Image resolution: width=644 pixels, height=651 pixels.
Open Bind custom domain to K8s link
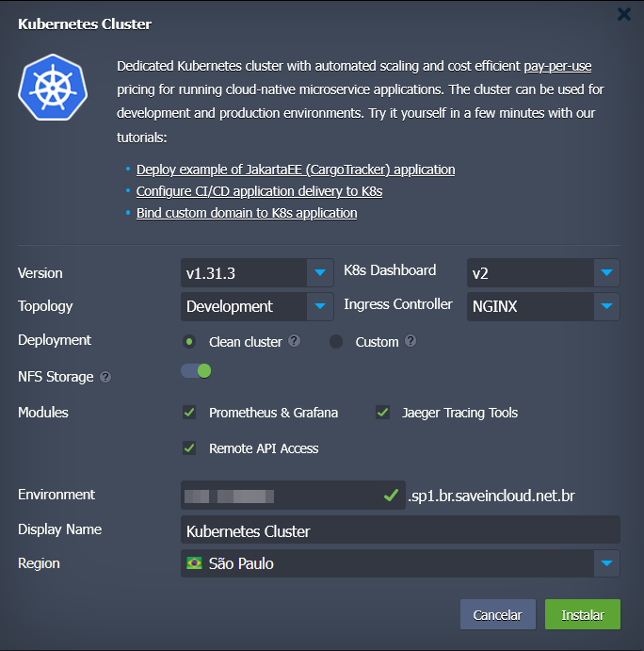coord(247,213)
